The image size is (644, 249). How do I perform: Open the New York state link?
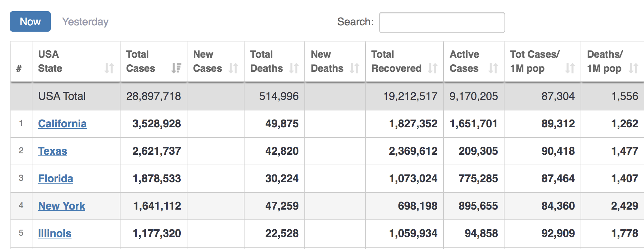point(62,206)
